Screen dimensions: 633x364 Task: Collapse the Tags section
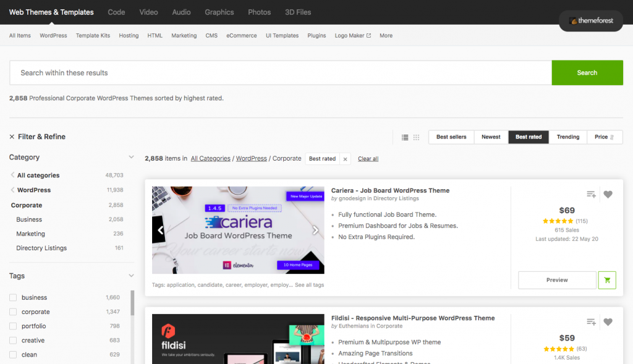click(131, 276)
